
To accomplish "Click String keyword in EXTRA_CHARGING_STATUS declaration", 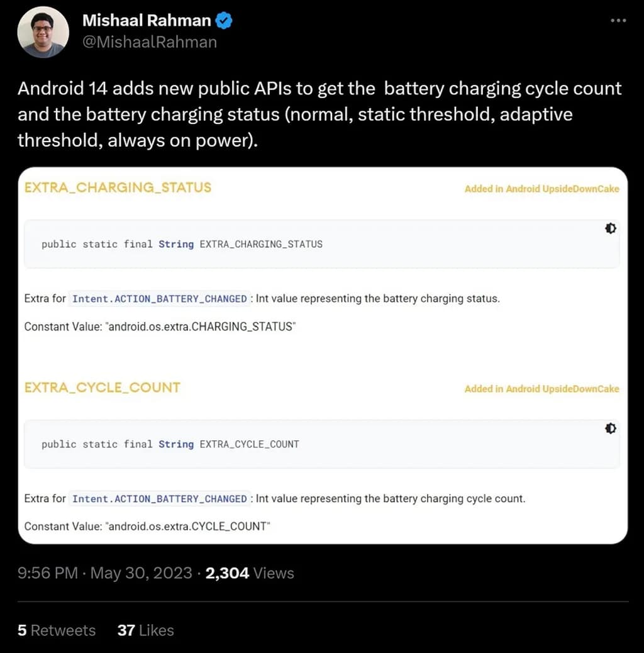I will (x=176, y=244).
